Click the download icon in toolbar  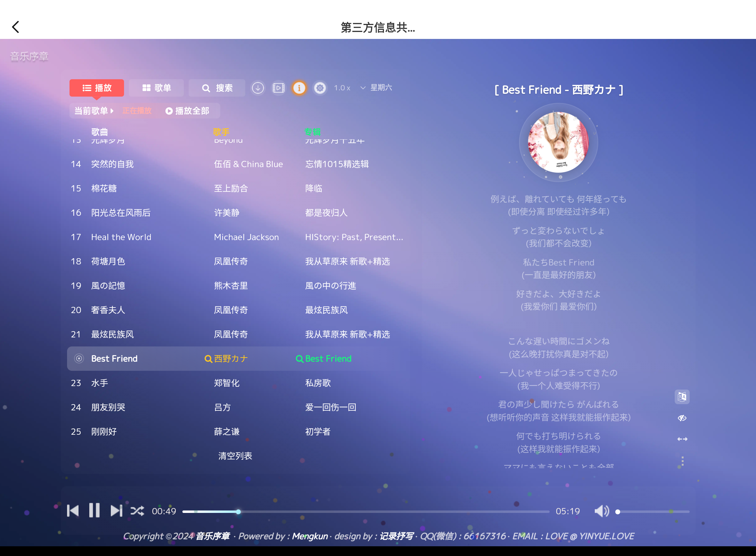(258, 88)
